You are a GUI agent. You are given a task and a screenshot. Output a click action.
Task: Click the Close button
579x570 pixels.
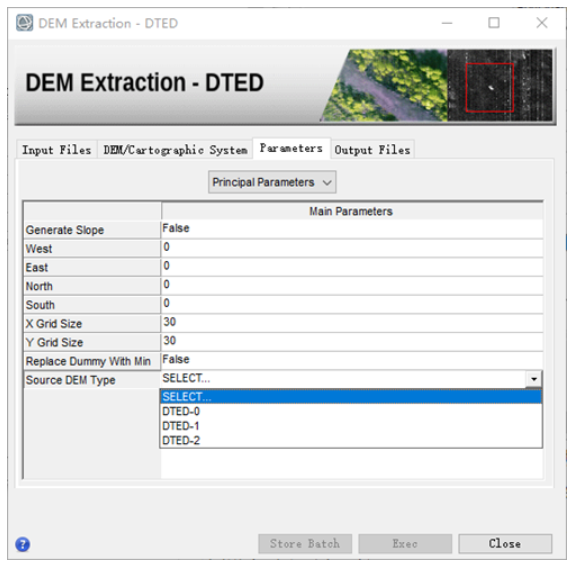pyautogui.click(x=505, y=543)
